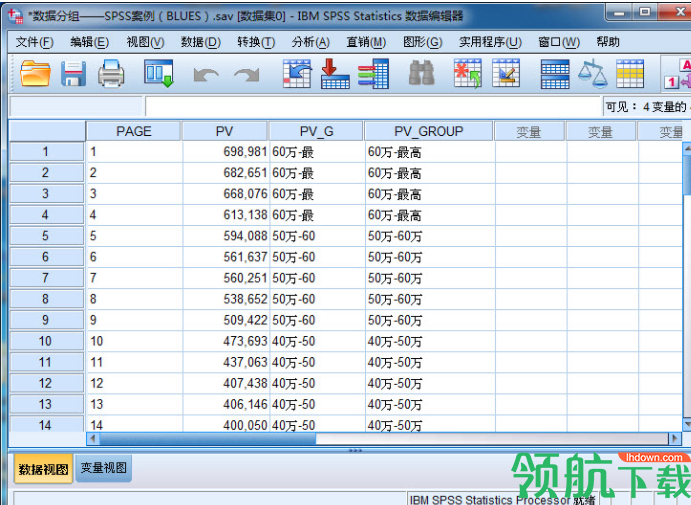Open the 文件(F) menu
This screenshot has height=505, width=691.
[x=34, y=42]
